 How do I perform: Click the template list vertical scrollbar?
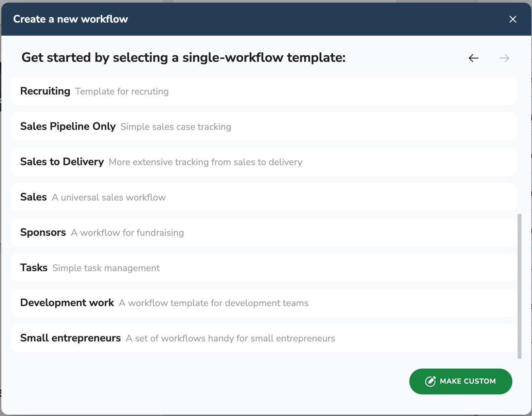pos(519,286)
